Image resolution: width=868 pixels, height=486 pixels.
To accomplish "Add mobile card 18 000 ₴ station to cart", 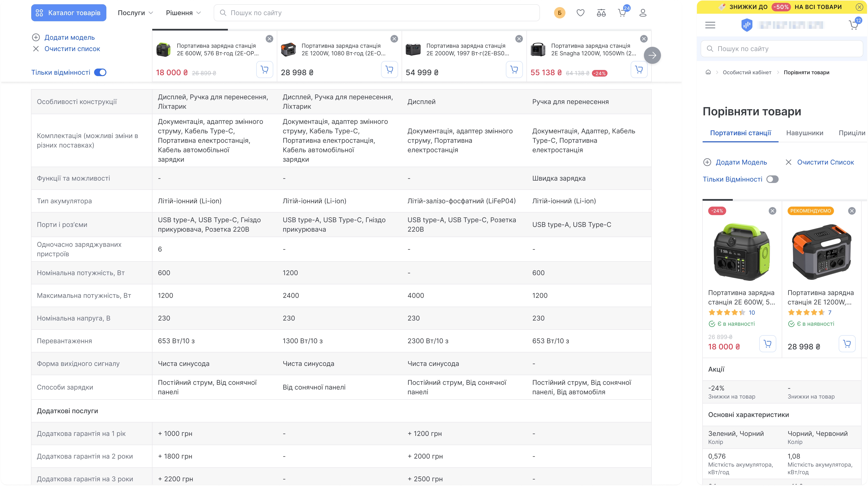I will click(768, 344).
